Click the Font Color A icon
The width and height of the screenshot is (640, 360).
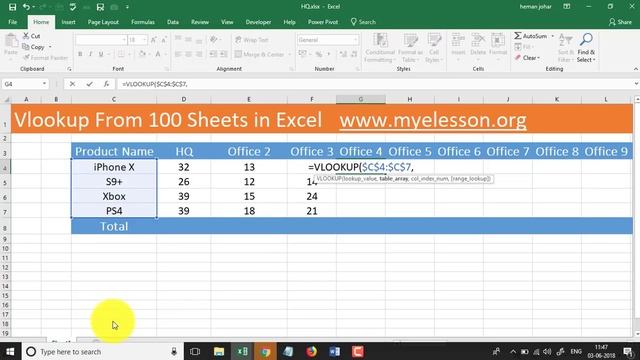coord(158,54)
